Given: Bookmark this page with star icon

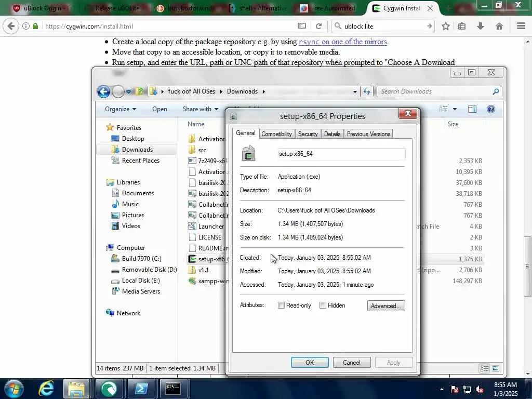Looking at the screenshot, I should coord(446,26).
